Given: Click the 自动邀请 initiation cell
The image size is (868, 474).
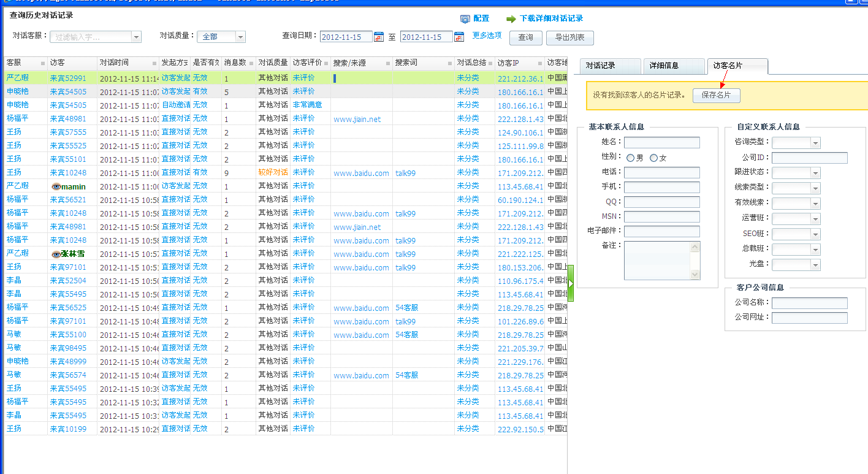Looking at the screenshot, I should click(176, 105).
